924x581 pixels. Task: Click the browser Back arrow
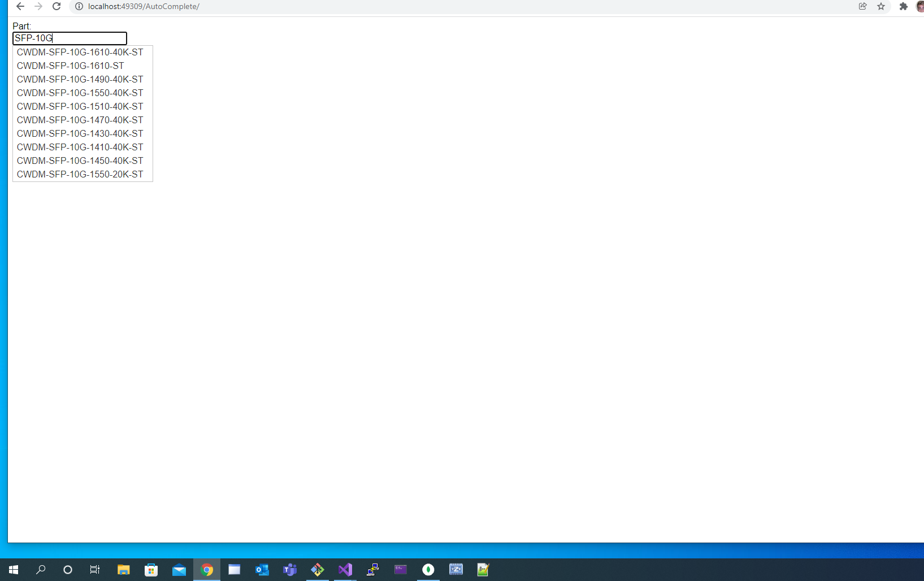[20, 6]
